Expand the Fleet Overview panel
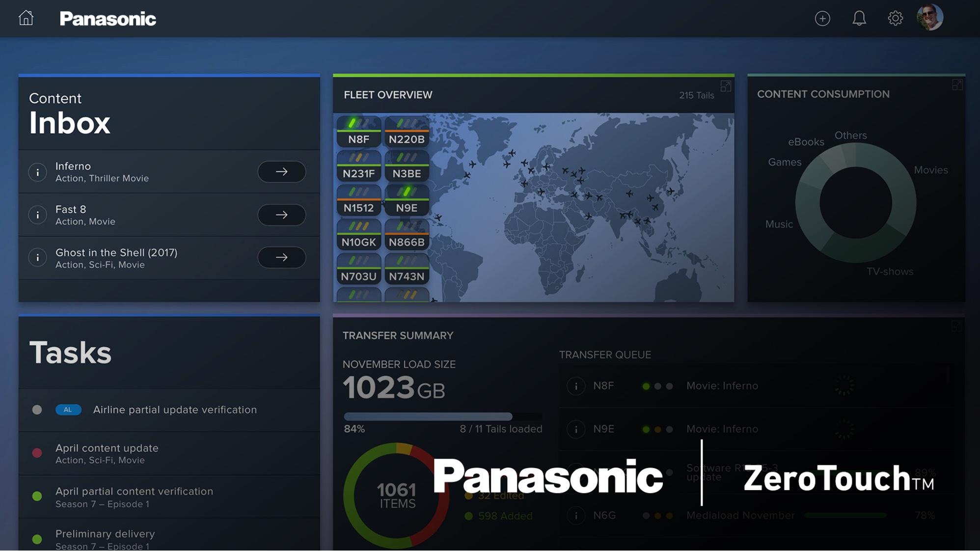 [x=725, y=87]
